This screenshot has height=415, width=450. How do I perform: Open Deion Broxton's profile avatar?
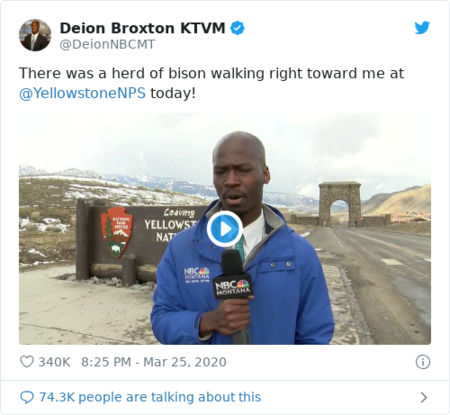35,35
